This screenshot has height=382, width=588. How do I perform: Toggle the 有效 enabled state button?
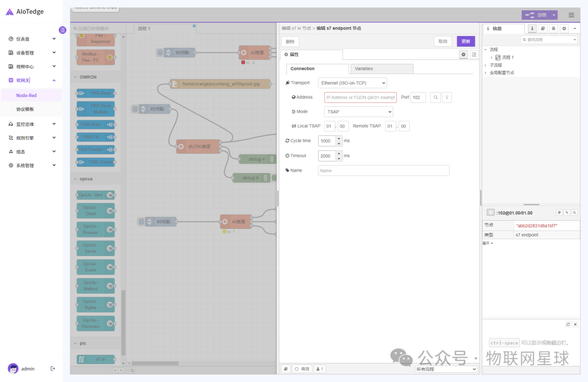(x=302, y=369)
